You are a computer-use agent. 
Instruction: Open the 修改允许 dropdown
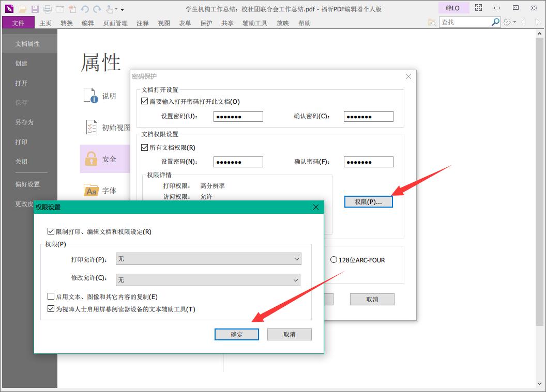click(296, 279)
